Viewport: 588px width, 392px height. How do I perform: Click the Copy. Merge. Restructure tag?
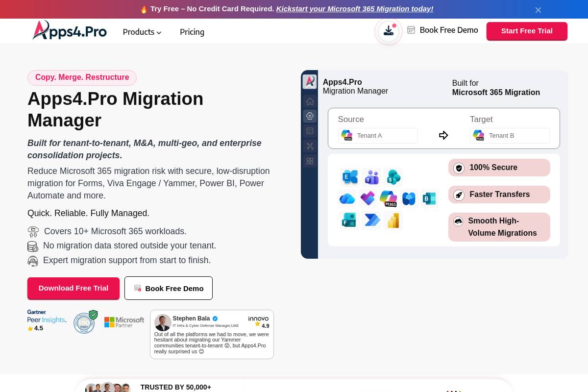click(x=82, y=77)
